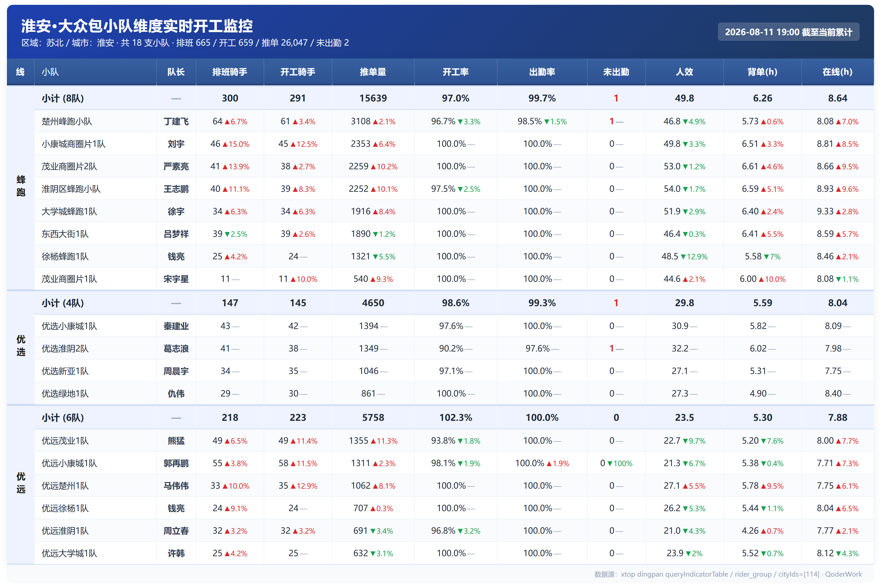
Task: Select team 优选淮阴2队
Action: click(x=65, y=349)
